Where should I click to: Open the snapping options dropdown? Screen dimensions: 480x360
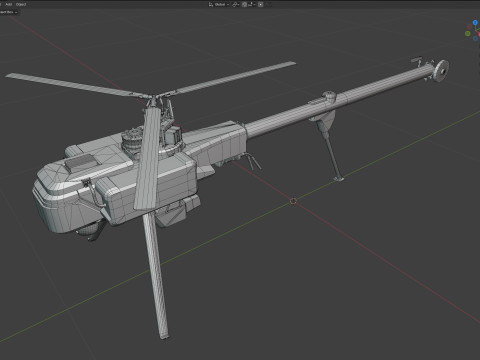click(x=252, y=4)
